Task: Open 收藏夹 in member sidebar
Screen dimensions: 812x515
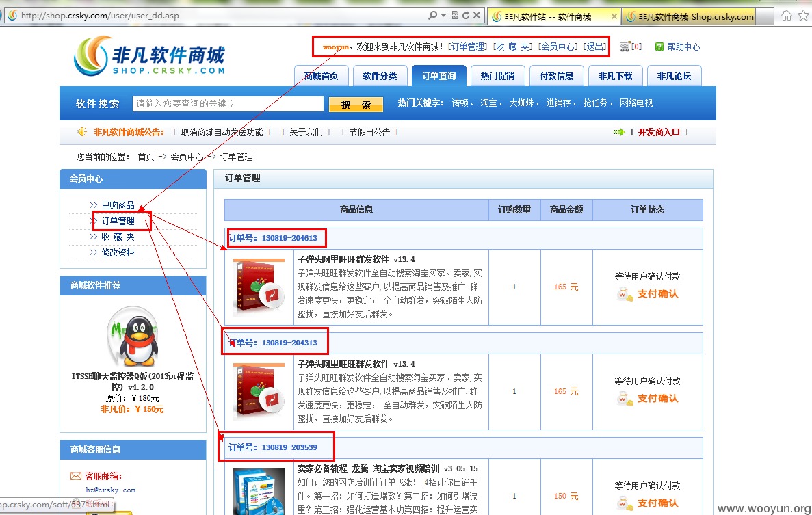Action: [x=118, y=237]
